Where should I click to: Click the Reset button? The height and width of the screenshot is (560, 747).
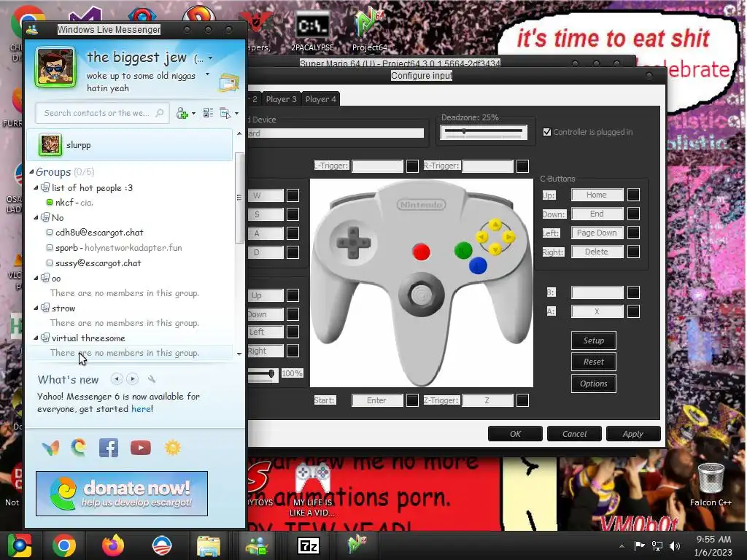594,362
